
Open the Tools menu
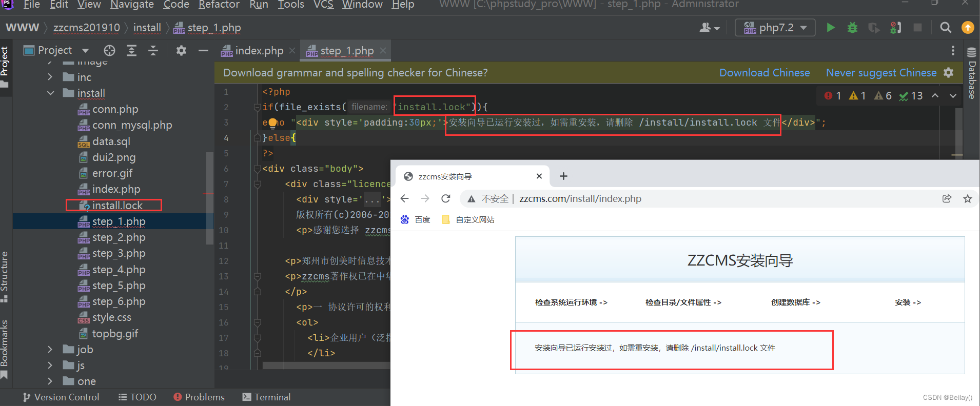(x=290, y=5)
